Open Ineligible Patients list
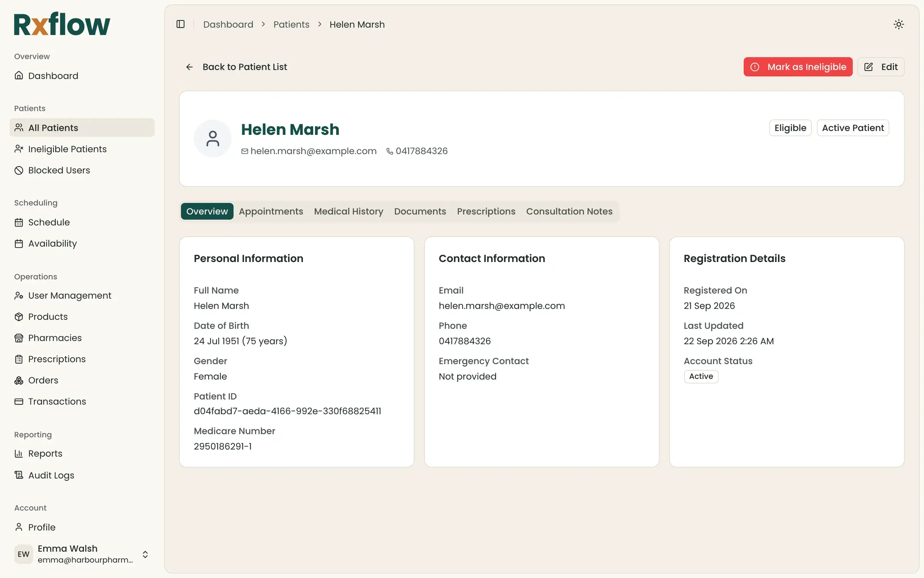This screenshot has height=578, width=924. point(82,149)
